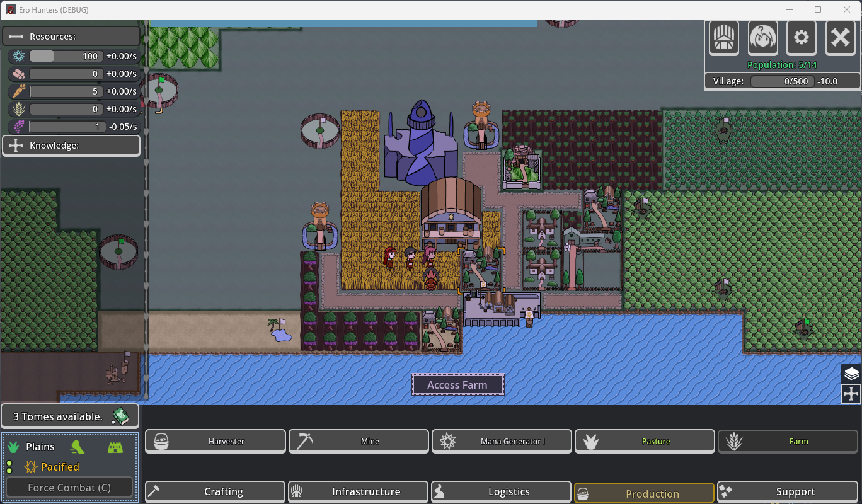Click the green running boot icon

click(x=77, y=447)
